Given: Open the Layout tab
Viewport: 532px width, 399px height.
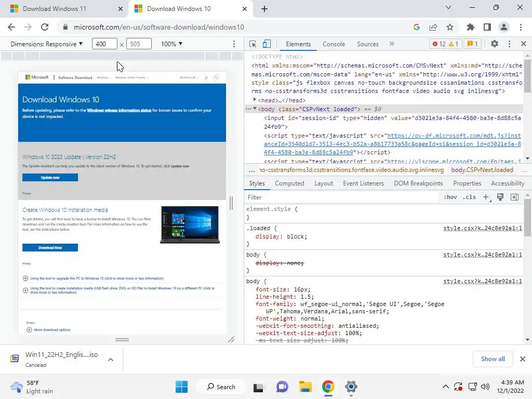Looking at the screenshot, I should [x=324, y=183].
